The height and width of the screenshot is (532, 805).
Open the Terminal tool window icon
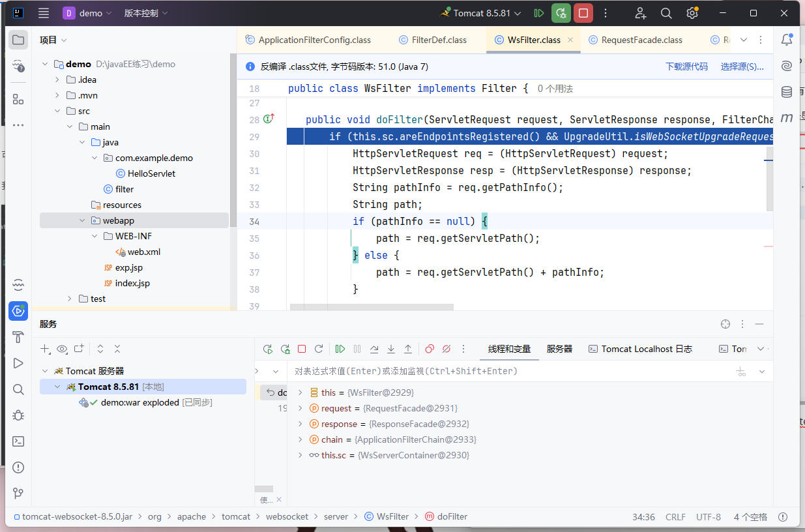pyautogui.click(x=18, y=441)
